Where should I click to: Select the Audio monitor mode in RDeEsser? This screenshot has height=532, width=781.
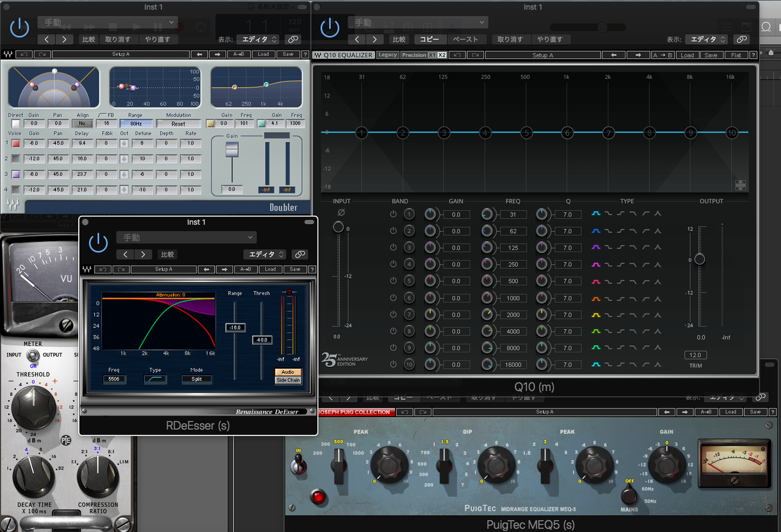[x=288, y=372]
